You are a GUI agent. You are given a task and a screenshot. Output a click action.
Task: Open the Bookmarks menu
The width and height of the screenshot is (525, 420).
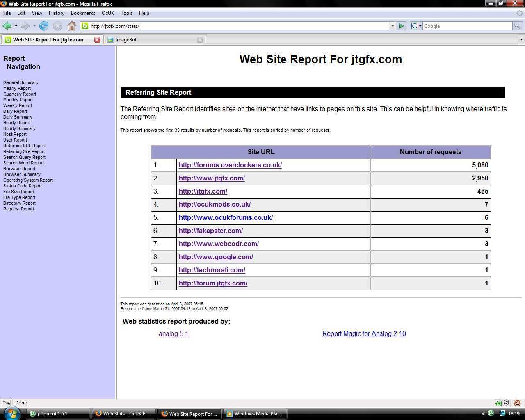(83, 13)
